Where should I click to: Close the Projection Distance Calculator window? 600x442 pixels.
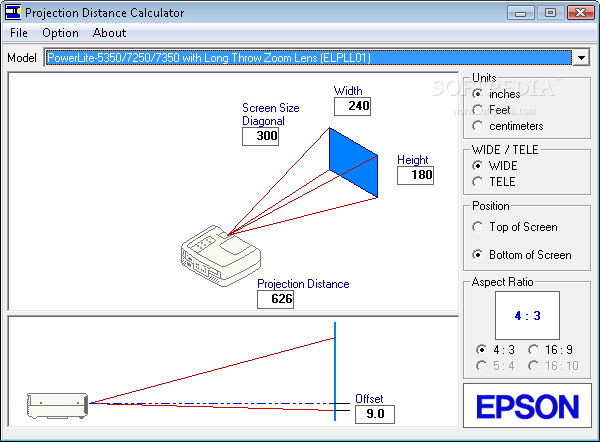point(580,13)
